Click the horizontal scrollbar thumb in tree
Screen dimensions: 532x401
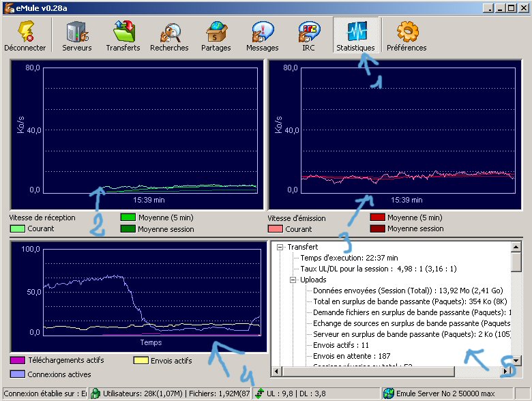coord(368,371)
